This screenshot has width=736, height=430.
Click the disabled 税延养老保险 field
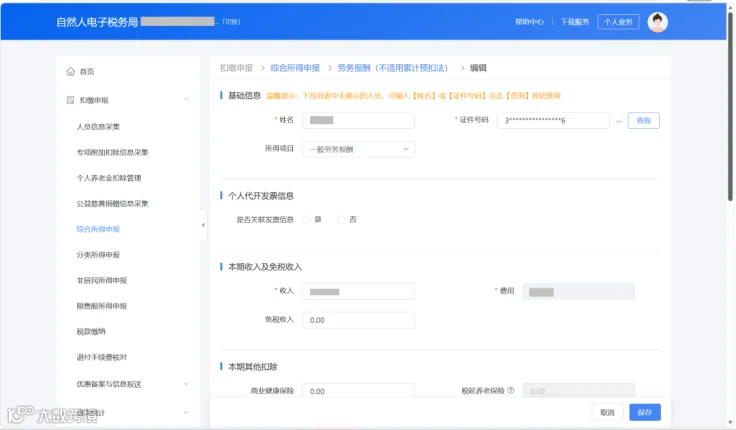pyautogui.click(x=579, y=391)
